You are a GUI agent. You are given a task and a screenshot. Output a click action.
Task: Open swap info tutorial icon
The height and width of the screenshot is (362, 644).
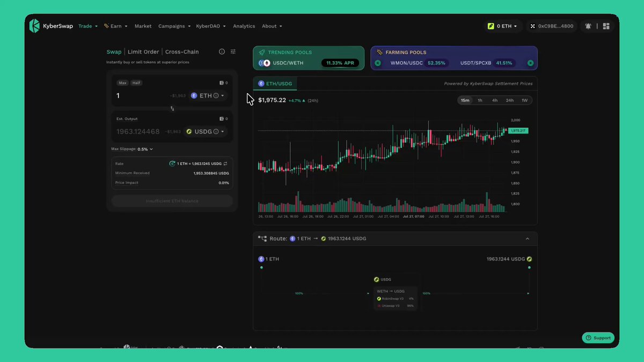click(222, 52)
